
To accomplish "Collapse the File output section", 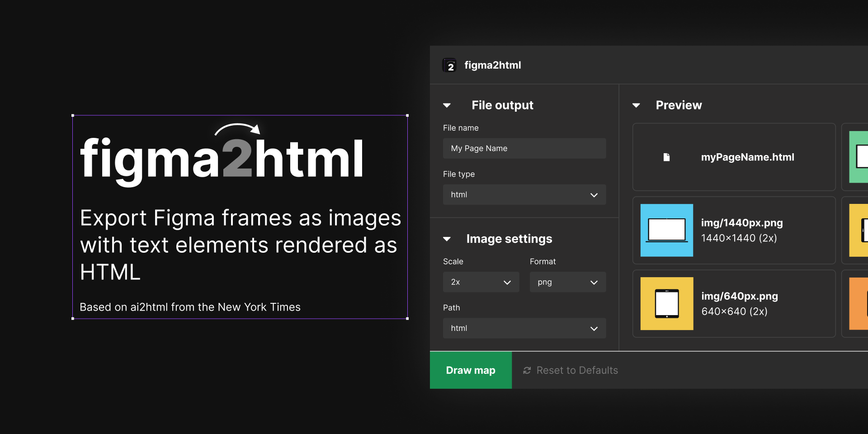I will click(447, 105).
